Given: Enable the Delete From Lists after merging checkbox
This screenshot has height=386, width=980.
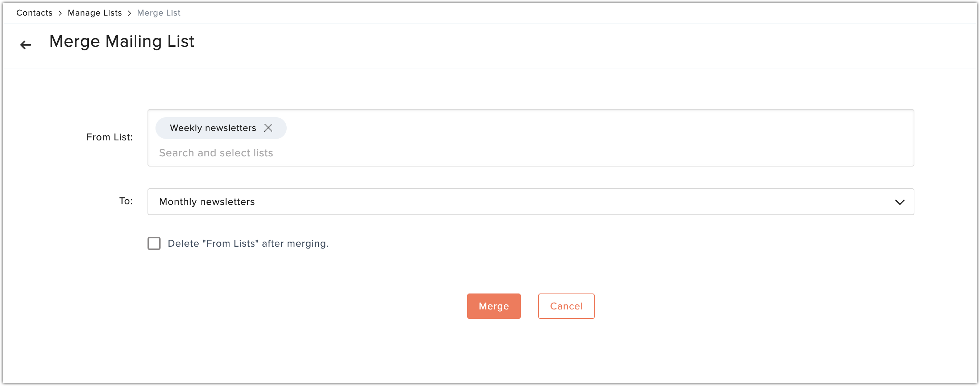Looking at the screenshot, I should pyautogui.click(x=154, y=244).
